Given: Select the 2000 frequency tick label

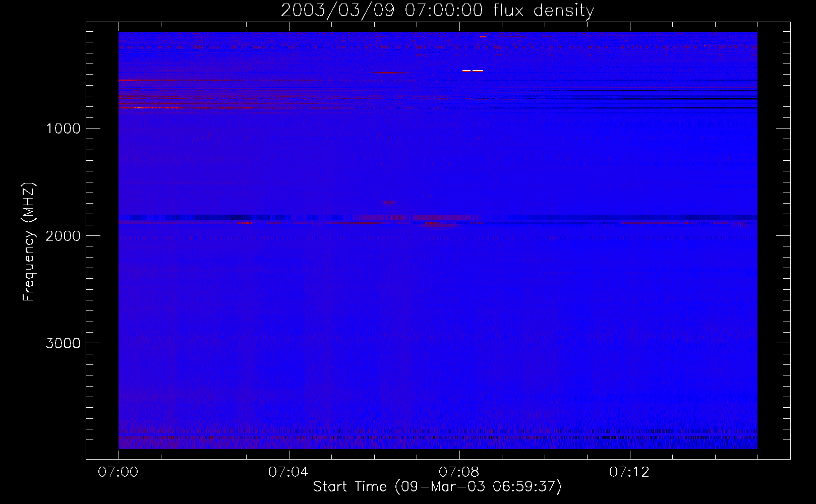Looking at the screenshot, I should 63,236.
